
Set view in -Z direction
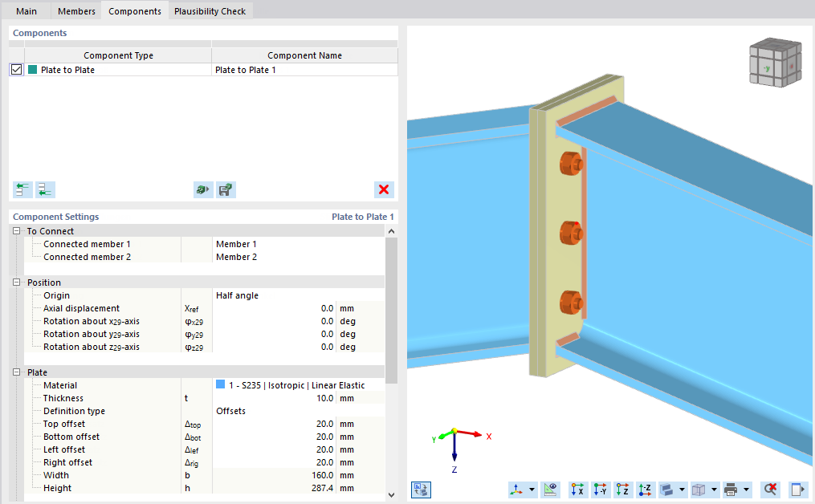point(644,489)
